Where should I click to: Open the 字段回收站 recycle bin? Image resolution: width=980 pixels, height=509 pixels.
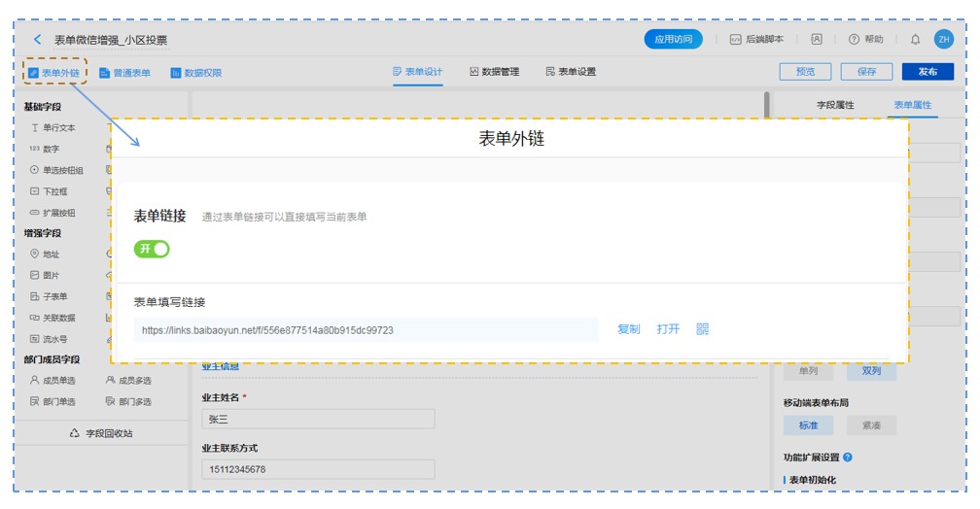101,433
